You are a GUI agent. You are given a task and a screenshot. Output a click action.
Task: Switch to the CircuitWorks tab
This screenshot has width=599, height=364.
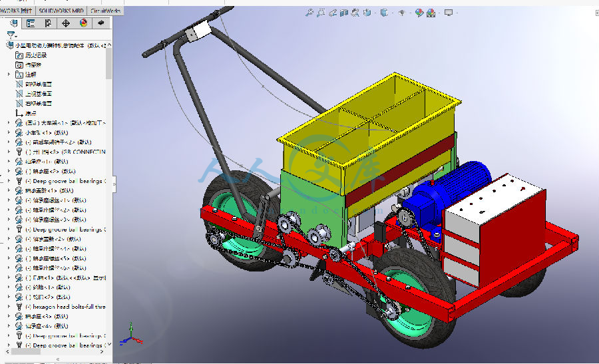coord(105,11)
